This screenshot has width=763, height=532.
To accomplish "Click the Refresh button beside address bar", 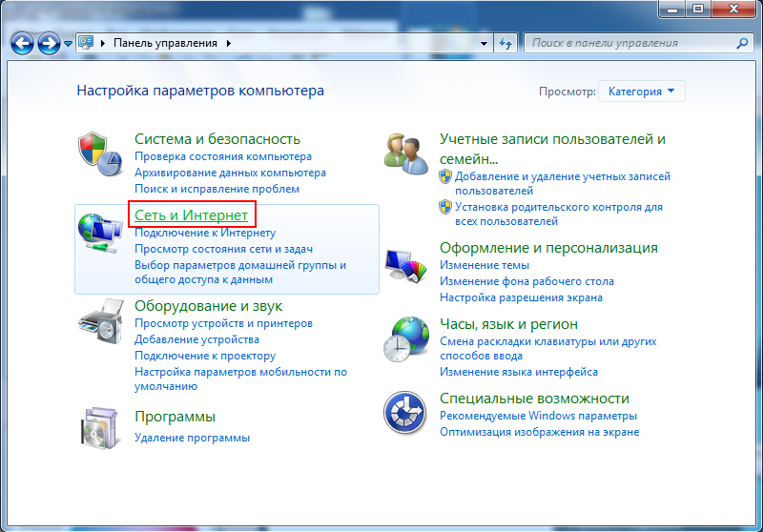I will 506,43.
